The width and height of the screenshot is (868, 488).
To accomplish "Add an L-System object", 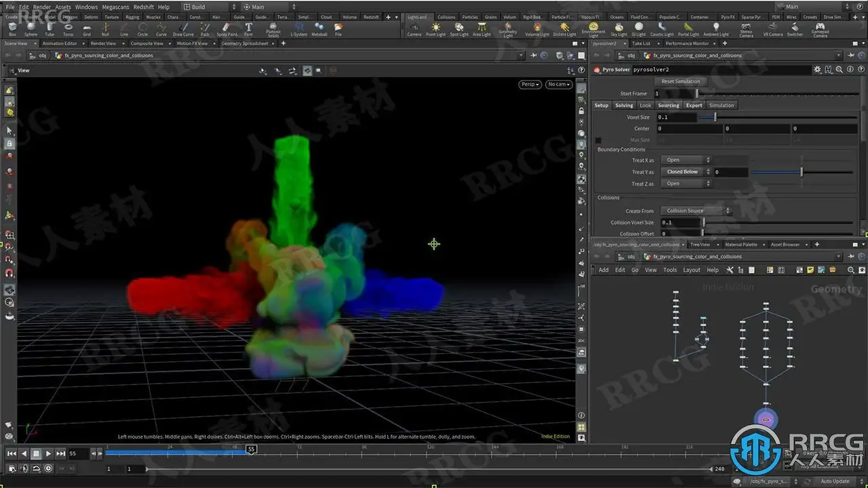I will pyautogui.click(x=298, y=28).
